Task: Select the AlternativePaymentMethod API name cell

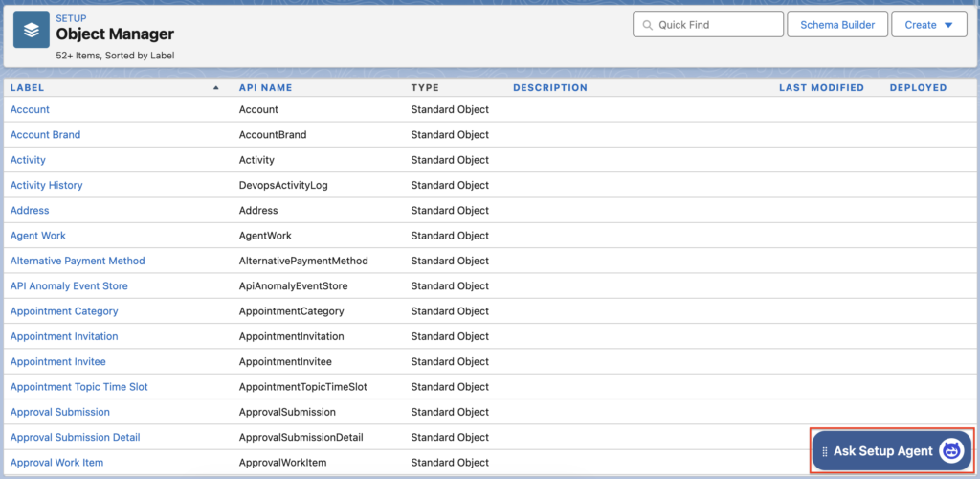Action: pos(303,261)
